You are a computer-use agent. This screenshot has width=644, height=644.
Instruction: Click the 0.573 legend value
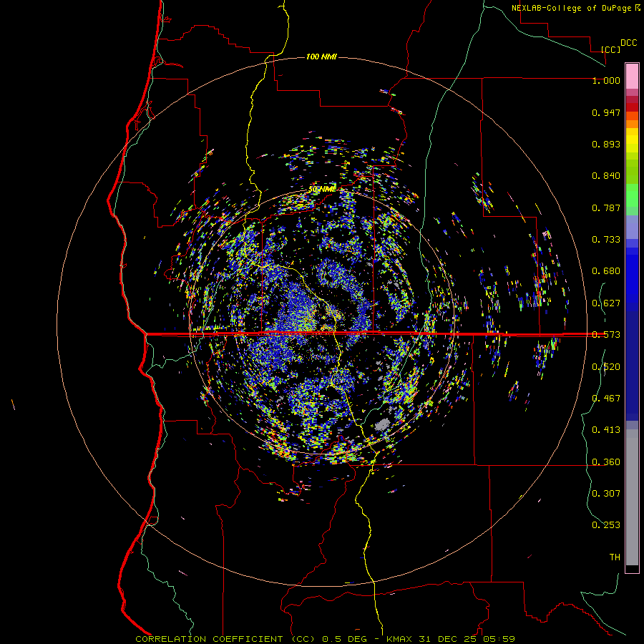click(x=606, y=335)
